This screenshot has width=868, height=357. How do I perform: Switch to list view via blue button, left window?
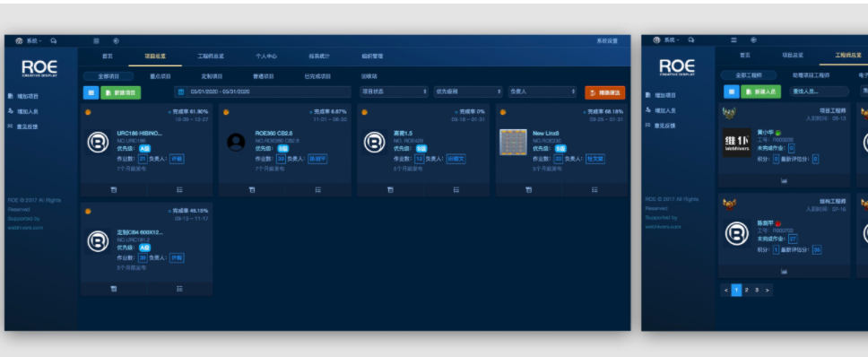(x=91, y=92)
